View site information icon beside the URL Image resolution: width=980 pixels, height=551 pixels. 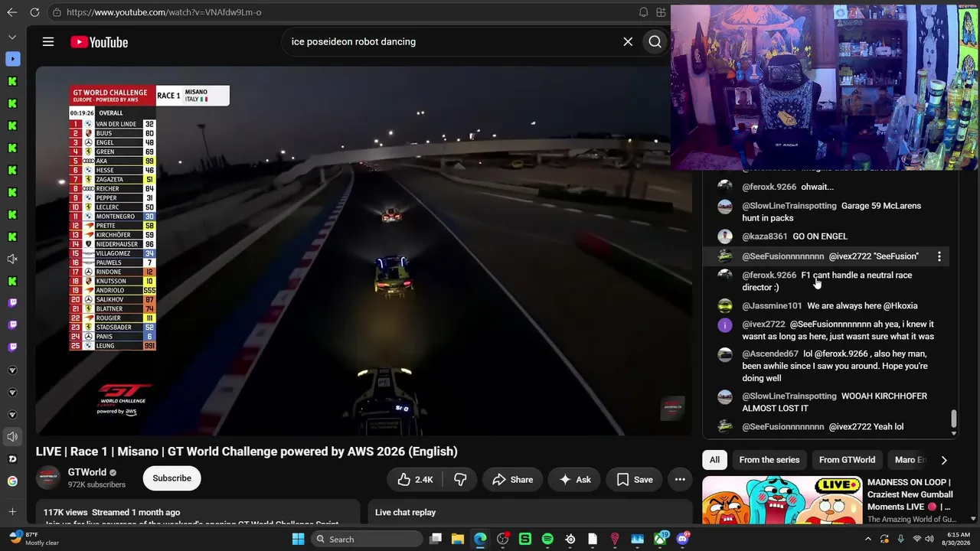(x=57, y=12)
